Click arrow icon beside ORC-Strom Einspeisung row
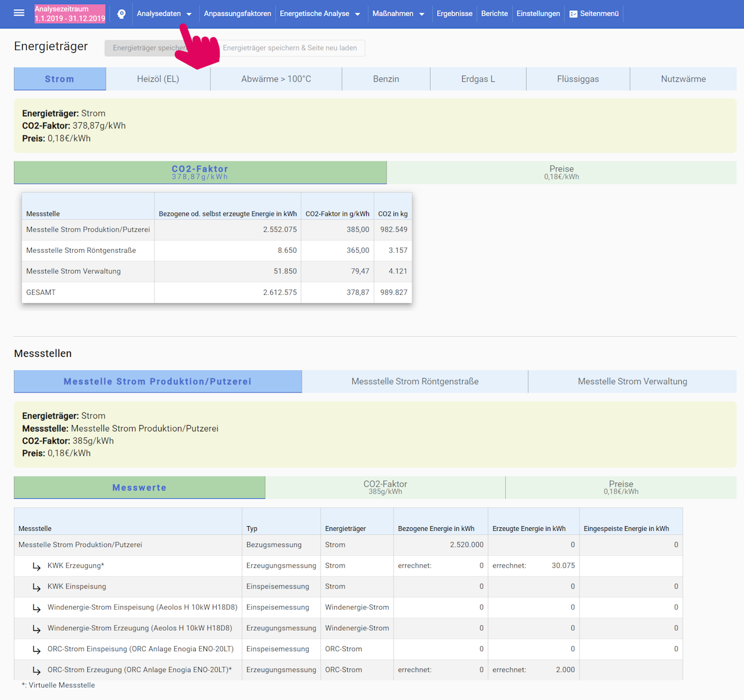Viewport: 744px width, 700px height. (x=37, y=649)
